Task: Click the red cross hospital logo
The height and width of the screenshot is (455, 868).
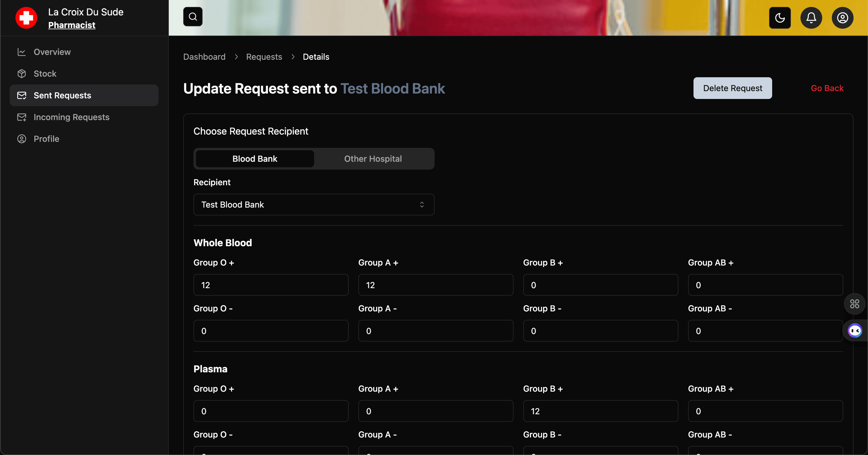Action: (26, 18)
